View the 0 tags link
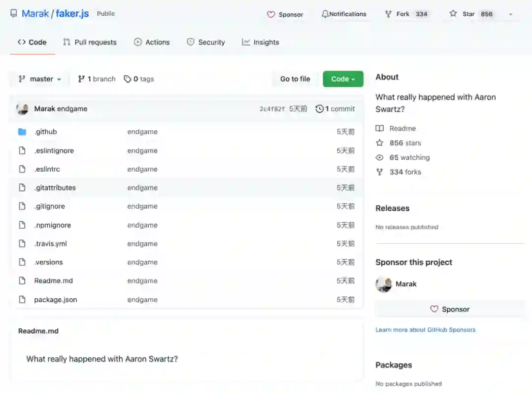 click(x=139, y=79)
